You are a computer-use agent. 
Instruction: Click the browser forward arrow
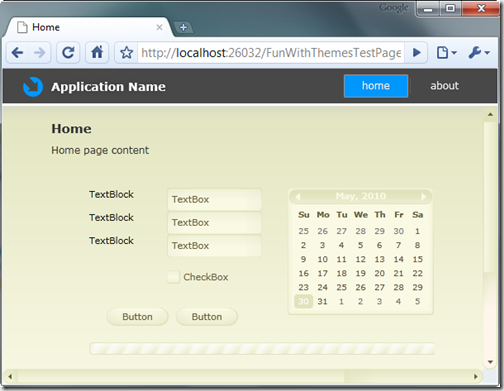(x=40, y=53)
